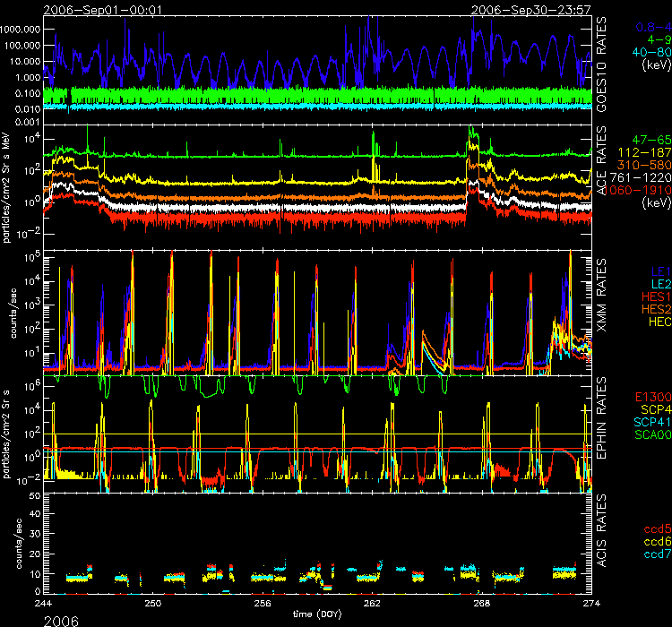Select the SCP41 cyan legend label
Image resolution: width=672 pixels, height=627 pixels.
click(x=649, y=421)
